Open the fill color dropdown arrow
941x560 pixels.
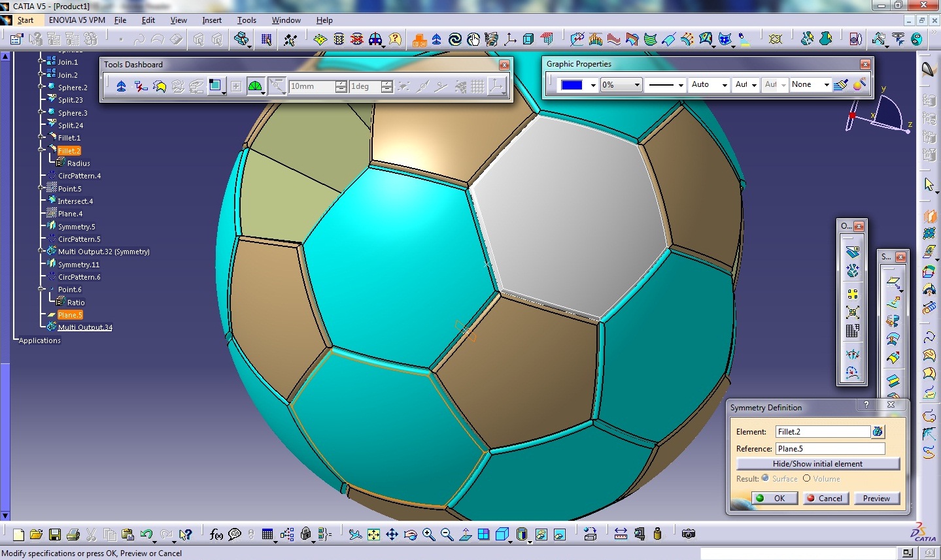pos(593,85)
